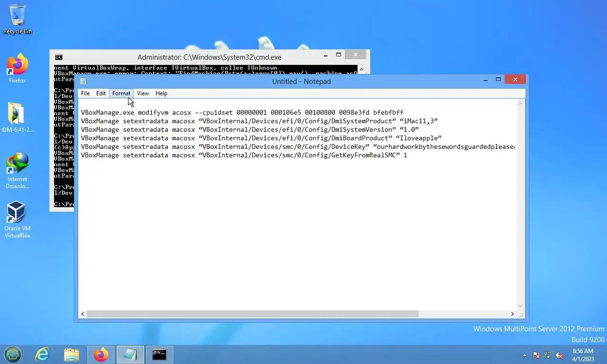Open Oracle VM VirtualBox desktop shortcut

pos(17,219)
